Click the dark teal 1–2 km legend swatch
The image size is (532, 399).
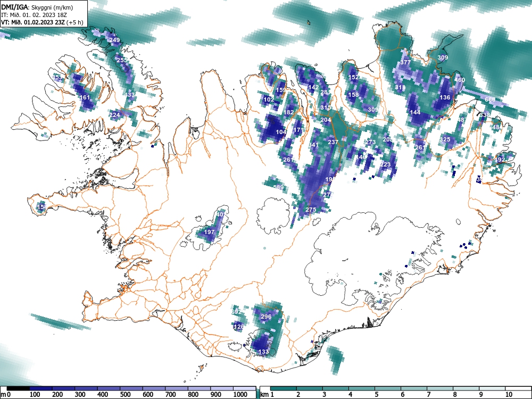click(x=284, y=388)
